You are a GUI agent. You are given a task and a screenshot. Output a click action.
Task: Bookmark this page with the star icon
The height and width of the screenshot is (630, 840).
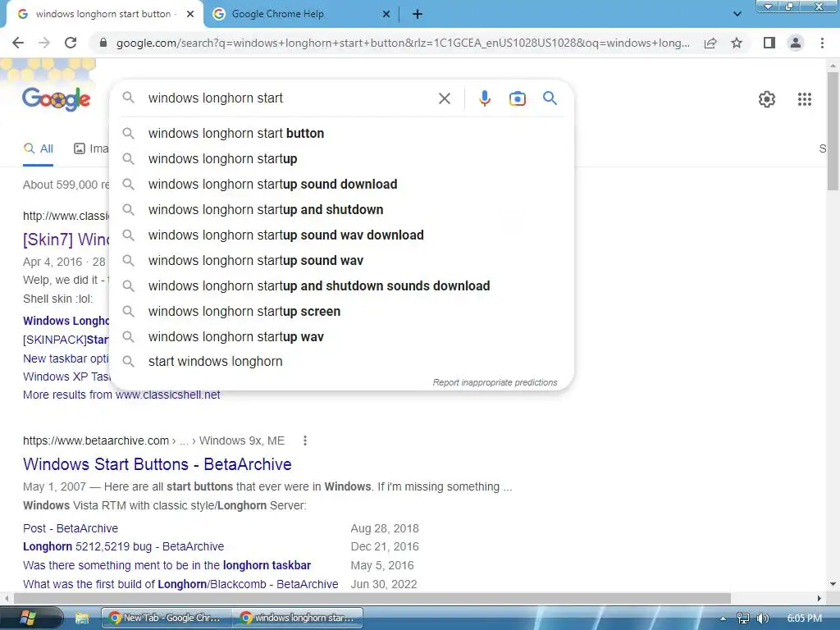pyautogui.click(x=737, y=43)
